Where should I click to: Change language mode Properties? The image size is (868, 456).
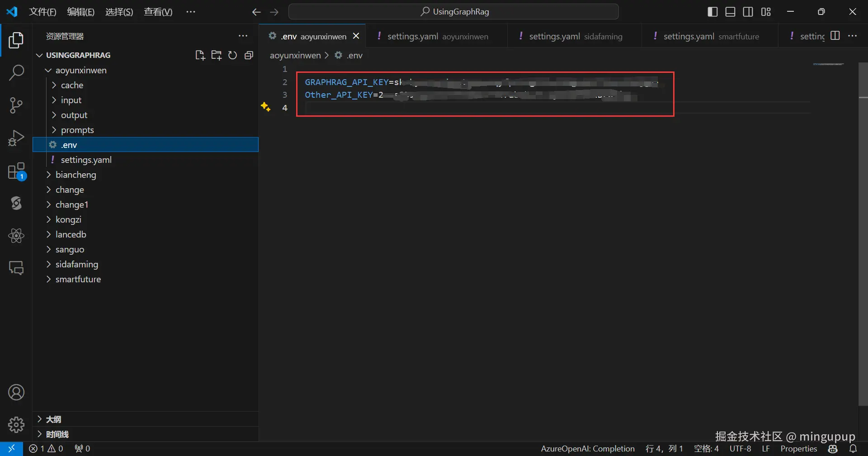click(x=799, y=449)
